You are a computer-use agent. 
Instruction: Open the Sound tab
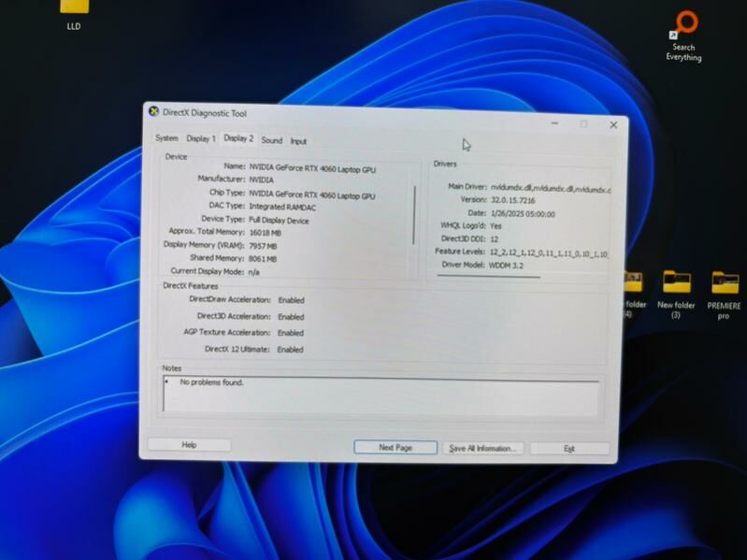coord(272,140)
